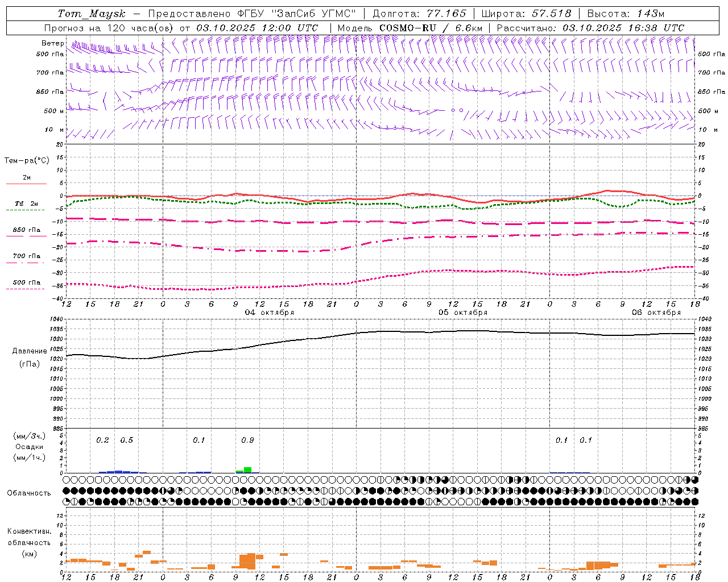Click the 700 гПа temperature legend entry

[x=27, y=256]
